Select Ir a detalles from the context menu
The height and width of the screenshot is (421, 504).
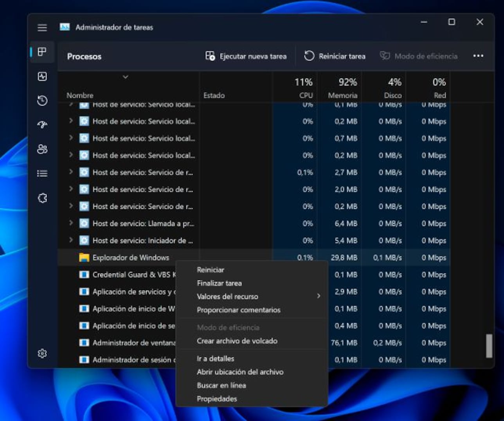coord(215,358)
